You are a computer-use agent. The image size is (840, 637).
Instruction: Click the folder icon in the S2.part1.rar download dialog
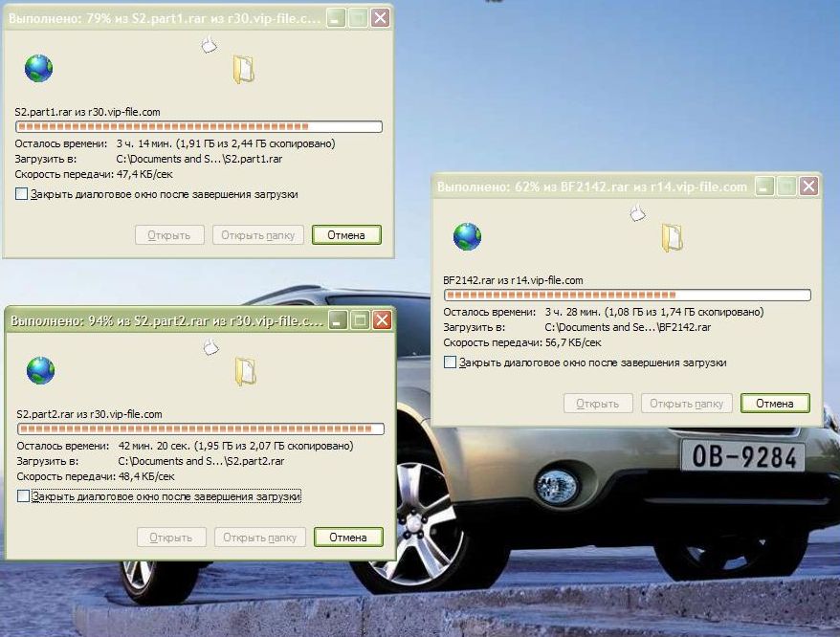pos(243,69)
